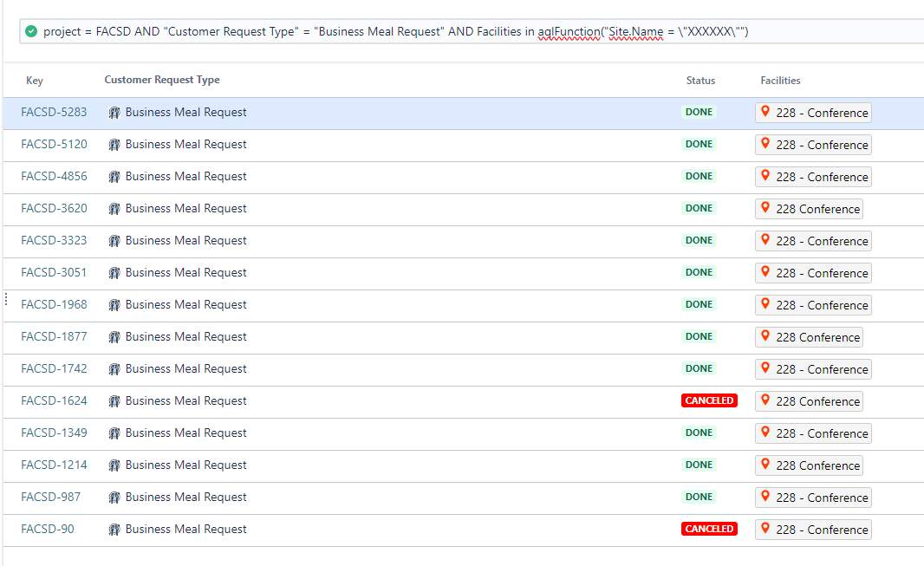The image size is (924, 566).
Task: Click request type icon in FACSD-1624 row
Action: coord(114,401)
